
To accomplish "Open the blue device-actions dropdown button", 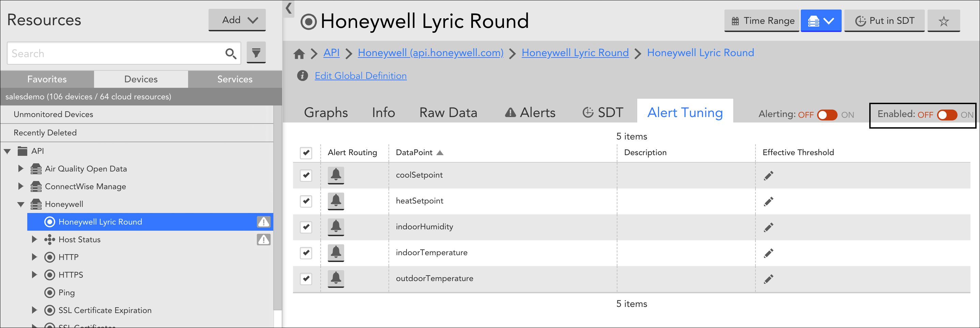I will click(821, 21).
